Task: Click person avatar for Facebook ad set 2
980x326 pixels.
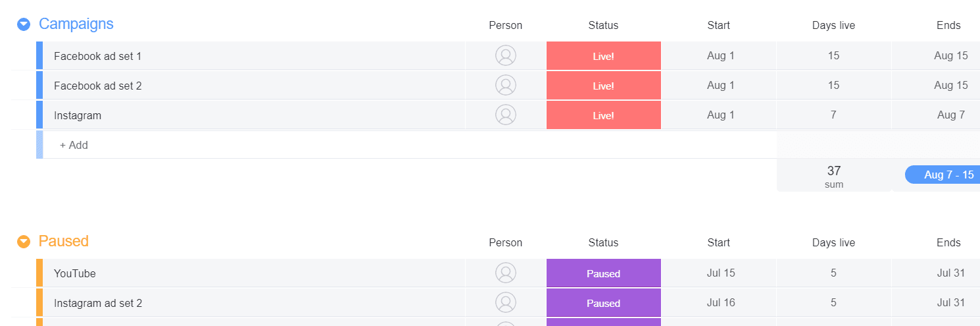Action: [506, 86]
